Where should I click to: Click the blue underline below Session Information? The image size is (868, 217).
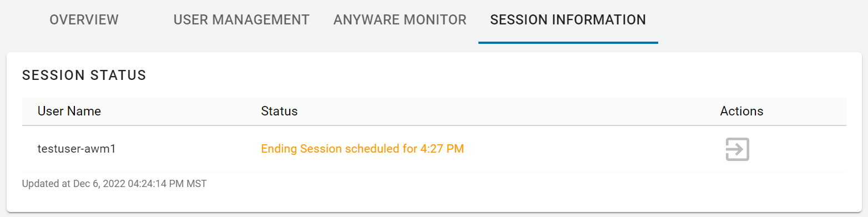[568, 42]
